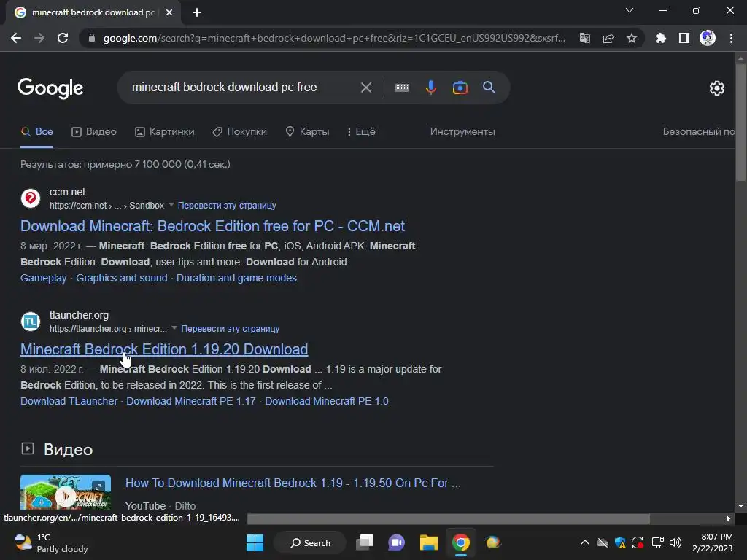This screenshot has width=747, height=560.
Task: Switch to the Покупки tab
Action: (239, 132)
